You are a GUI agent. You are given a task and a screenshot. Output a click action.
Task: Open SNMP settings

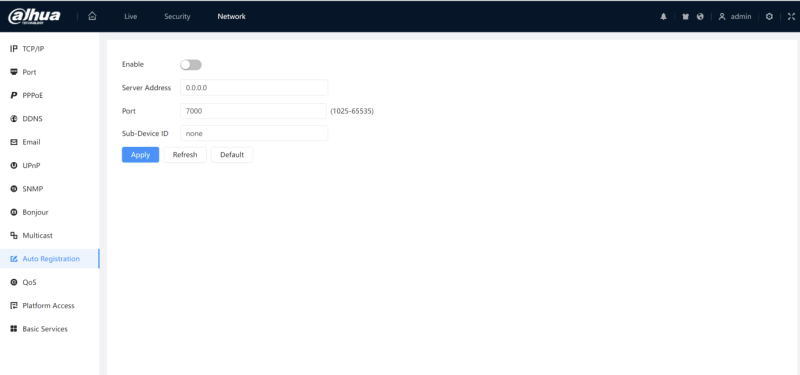pyautogui.click(x=49, y=189)
